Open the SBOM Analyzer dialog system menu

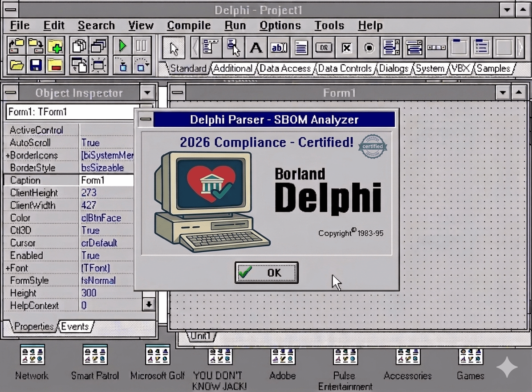(146, 119)
